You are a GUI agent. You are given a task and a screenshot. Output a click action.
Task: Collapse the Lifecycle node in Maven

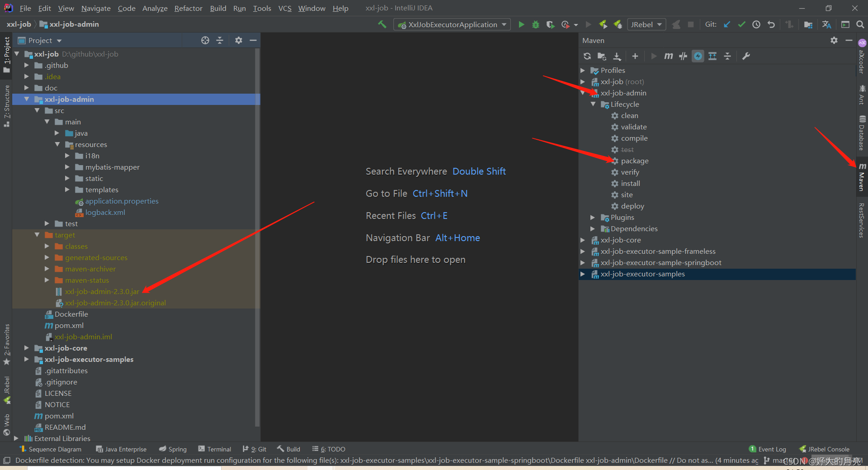593,104
